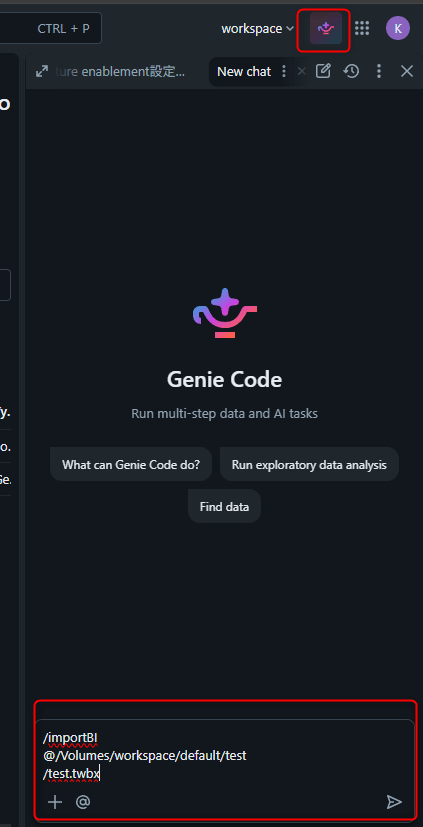
Task: Select Run exploratory data analysis suggestion
Action: 309,465
